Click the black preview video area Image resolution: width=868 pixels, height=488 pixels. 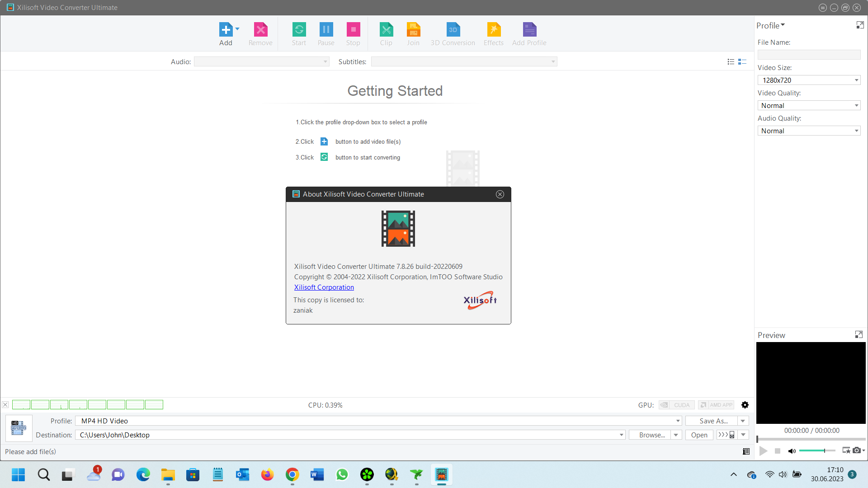(811, 383)
